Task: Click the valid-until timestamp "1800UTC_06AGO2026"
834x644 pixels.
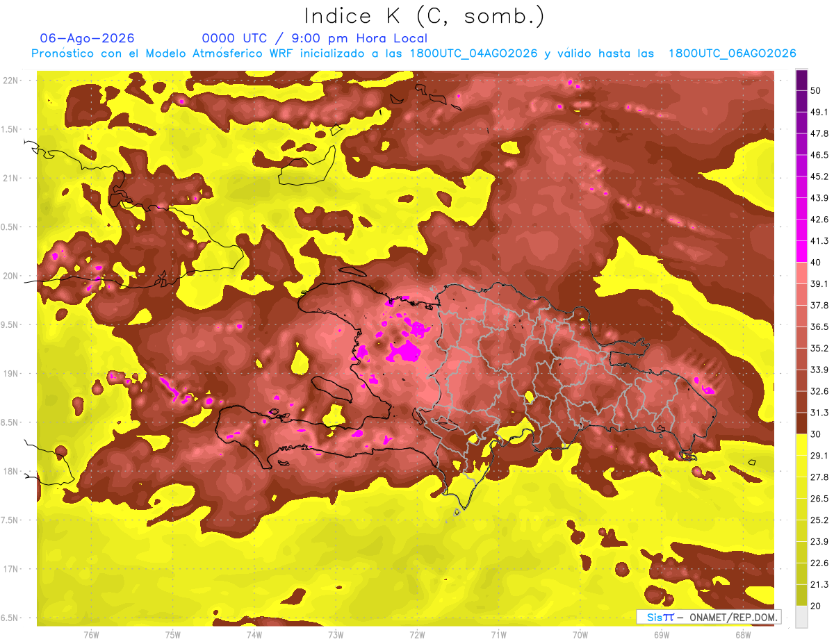Action: [x=732, y=53]
